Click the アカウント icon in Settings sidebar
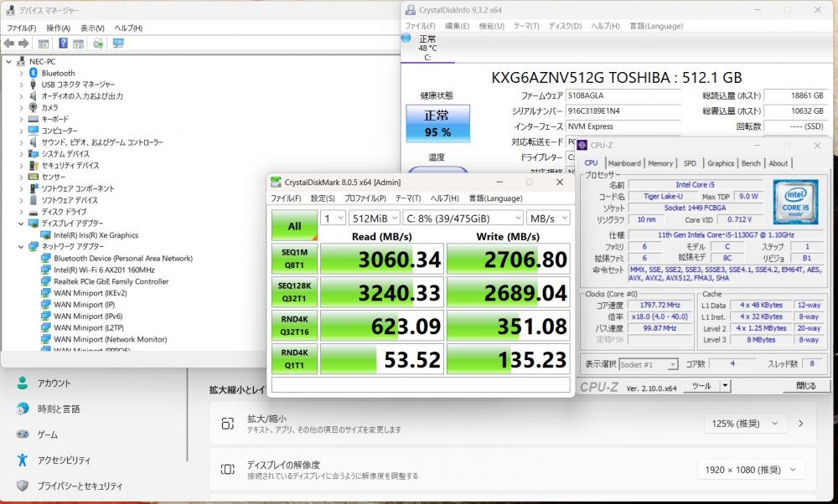 [22, 383]
